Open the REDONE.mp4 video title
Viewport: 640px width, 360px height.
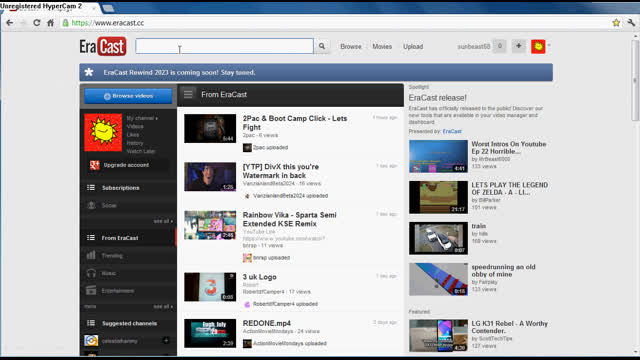(x=267, y=323)
